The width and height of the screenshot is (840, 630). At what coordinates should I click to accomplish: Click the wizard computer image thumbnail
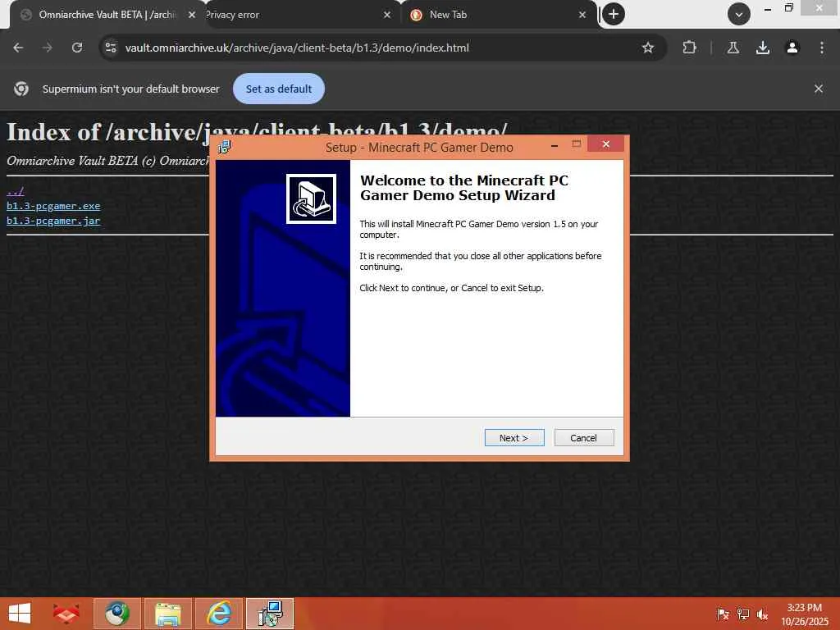point(311,199)
